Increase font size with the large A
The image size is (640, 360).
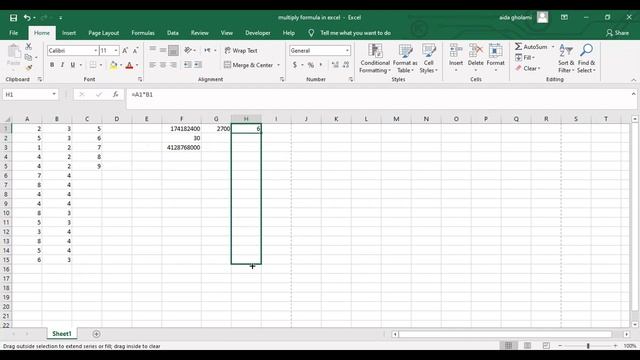pyautogui.click(x=125, y=51)
